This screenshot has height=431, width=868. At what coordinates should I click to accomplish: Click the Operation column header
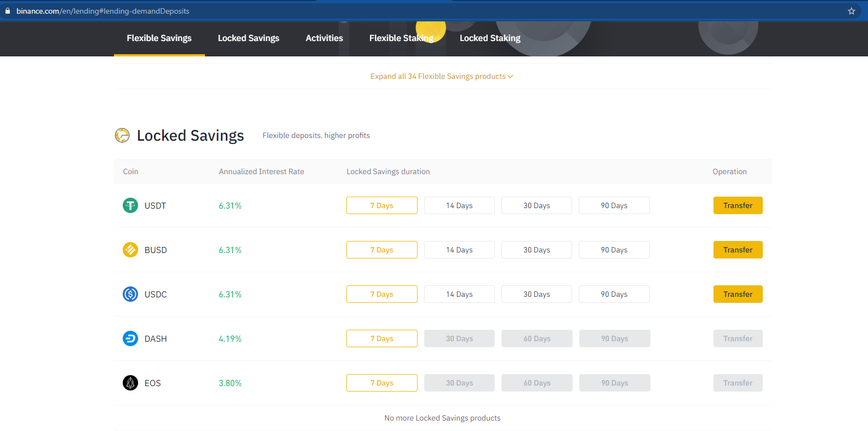729,171
